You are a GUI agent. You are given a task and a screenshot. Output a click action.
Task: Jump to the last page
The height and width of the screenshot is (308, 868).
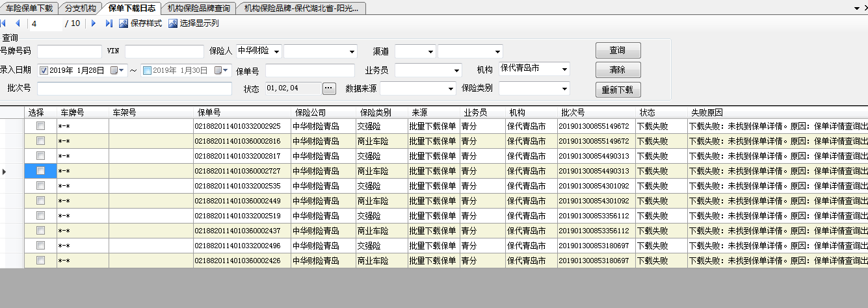point(109,23)
